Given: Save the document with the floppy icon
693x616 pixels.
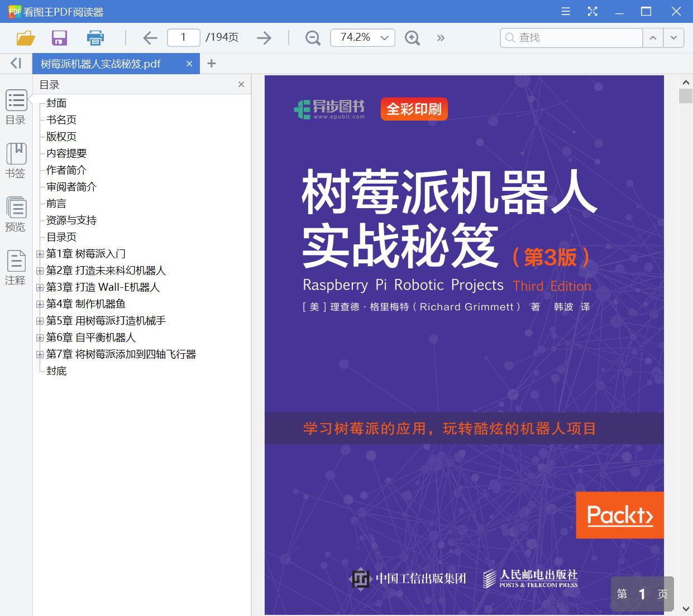Looking at the screenshot, I should click(59, 38).
